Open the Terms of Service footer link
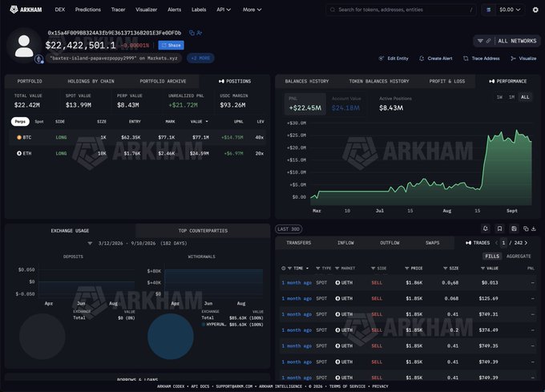Viewport: 545px width, 392px height. (x=347, y=386)
